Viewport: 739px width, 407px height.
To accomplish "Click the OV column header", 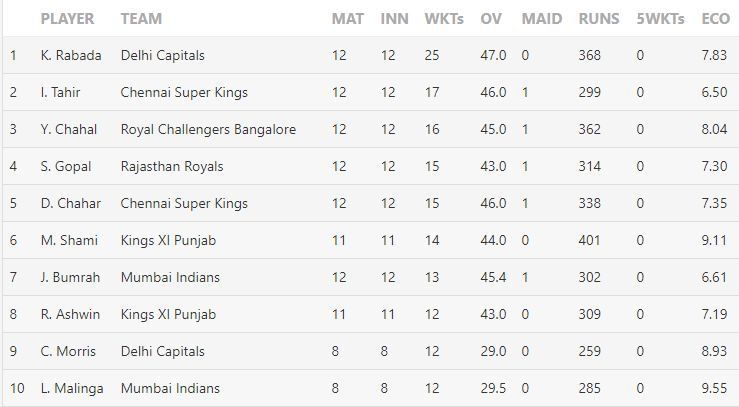I will [x=490, y=19].
